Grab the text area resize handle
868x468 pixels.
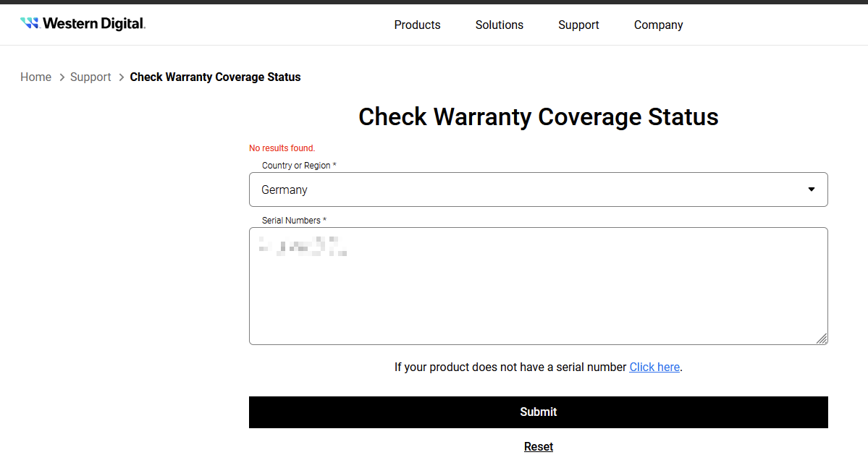[x=822, y=339]
